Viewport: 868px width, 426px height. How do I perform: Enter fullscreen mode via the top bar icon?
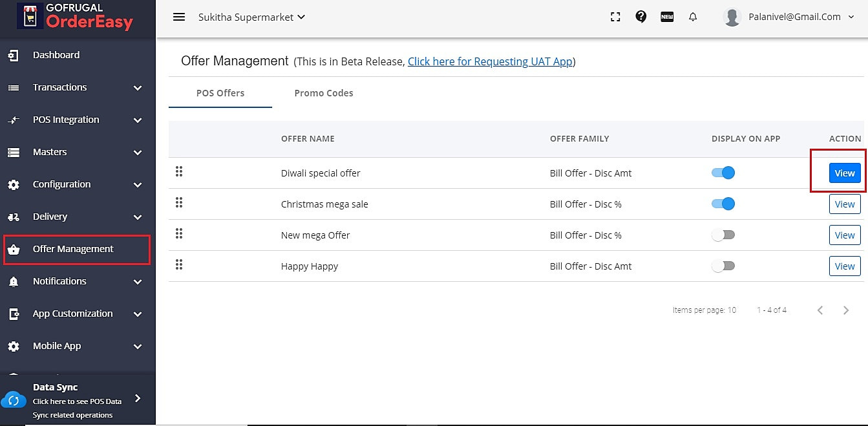(615, 17)
